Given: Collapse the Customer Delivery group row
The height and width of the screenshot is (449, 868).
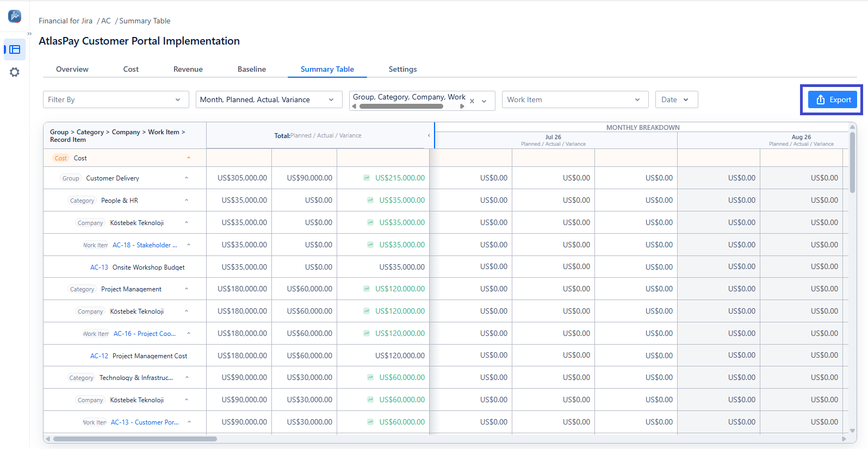Looking at the screenshot, I should coord(187,178).
